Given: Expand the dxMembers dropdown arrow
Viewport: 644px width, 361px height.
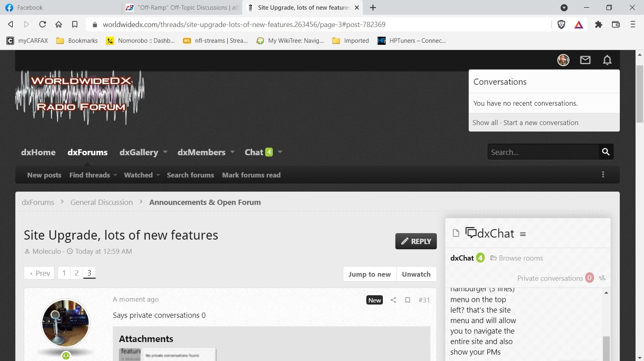Looking at the screenshot, I should coord(233,152).
